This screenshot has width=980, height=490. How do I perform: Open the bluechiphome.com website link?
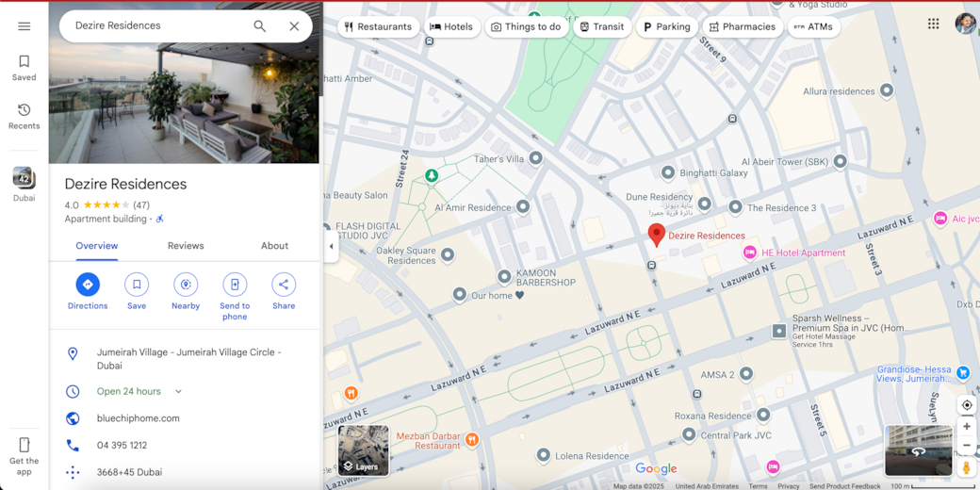click(x=139, y=418)
